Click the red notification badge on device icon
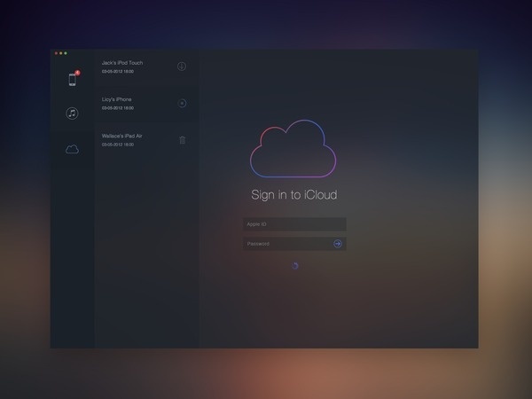532x399 pixels. [78, 73]
